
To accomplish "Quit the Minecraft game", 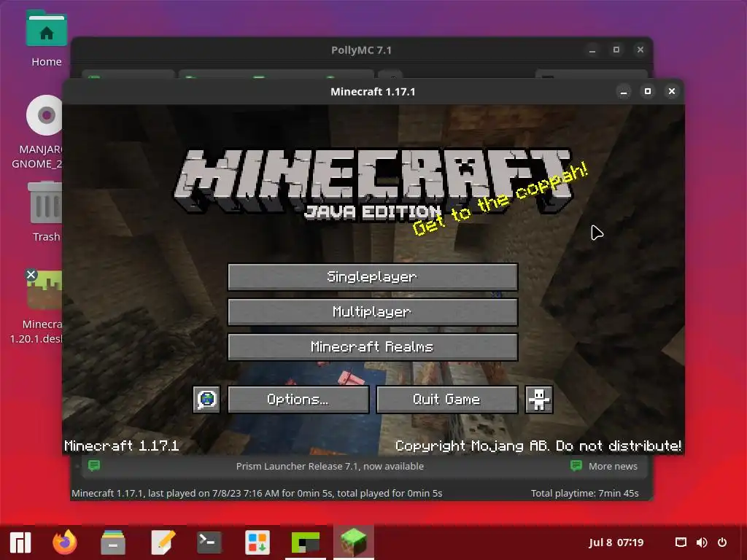I will pyautogui.click(x=447, y=399).
